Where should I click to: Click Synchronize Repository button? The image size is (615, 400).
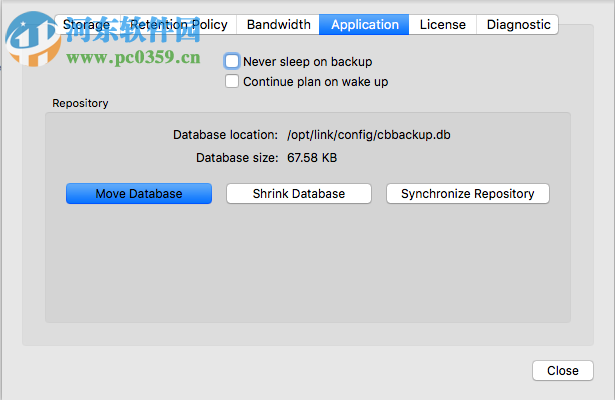[468, 194]
